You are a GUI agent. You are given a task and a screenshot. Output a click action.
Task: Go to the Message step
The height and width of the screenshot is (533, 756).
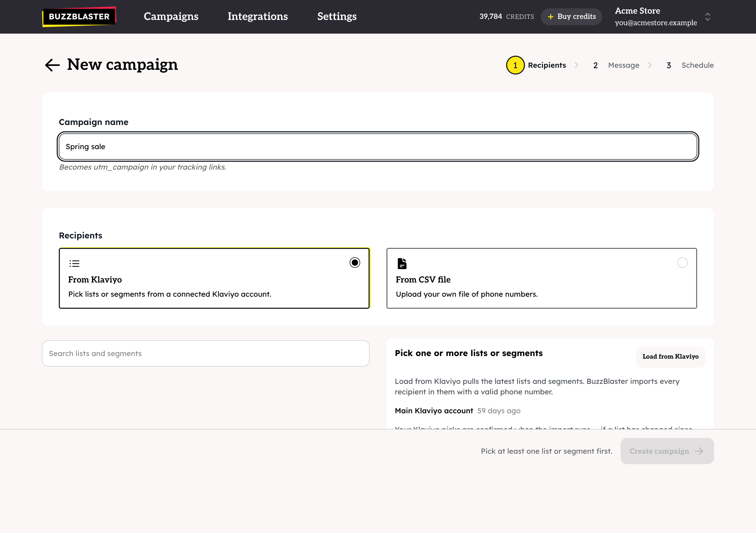click(624, 65)
